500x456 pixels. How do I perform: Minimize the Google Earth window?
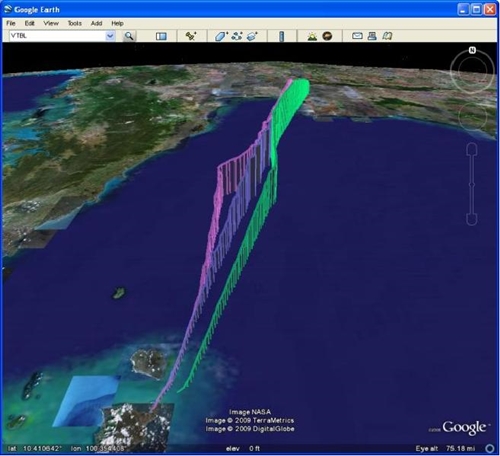tap(463, 9)
